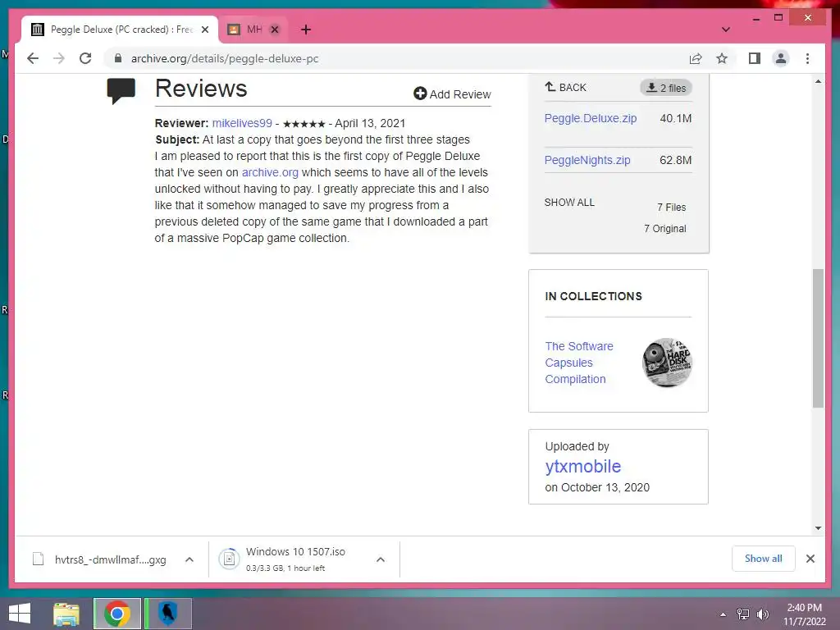Click the scrollbar up arrow
The width and height of the screenshot is (840, 630).
[818, 81]
